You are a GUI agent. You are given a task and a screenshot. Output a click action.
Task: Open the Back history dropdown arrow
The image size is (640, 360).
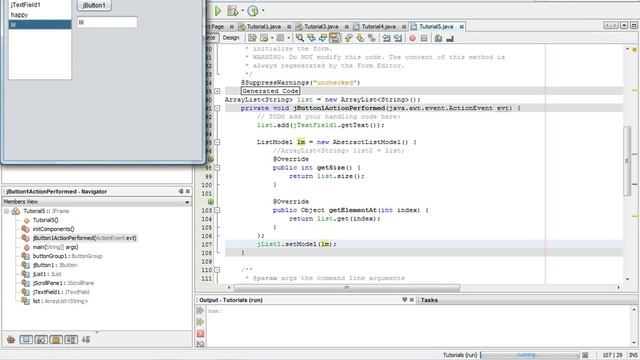(272, 38)
